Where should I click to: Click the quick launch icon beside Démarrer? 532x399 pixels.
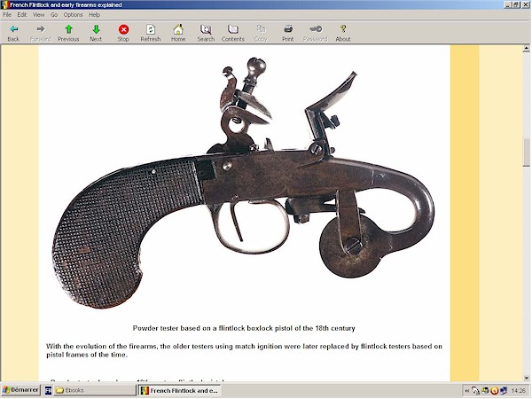pos(48,390)
